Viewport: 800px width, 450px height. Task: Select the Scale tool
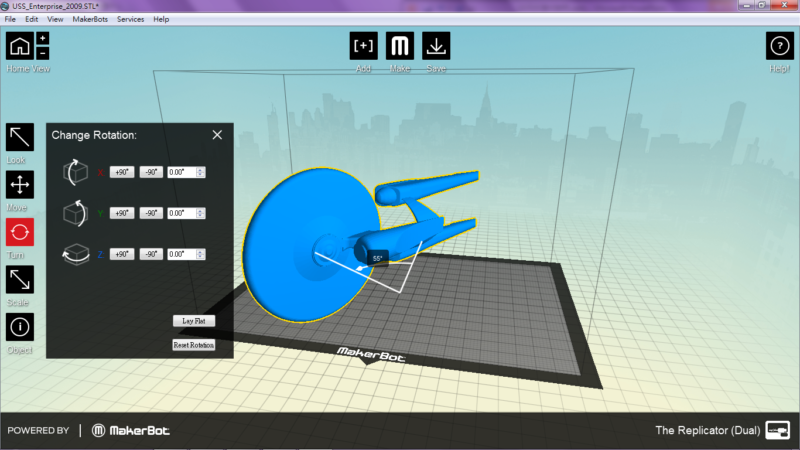[20, 280]
